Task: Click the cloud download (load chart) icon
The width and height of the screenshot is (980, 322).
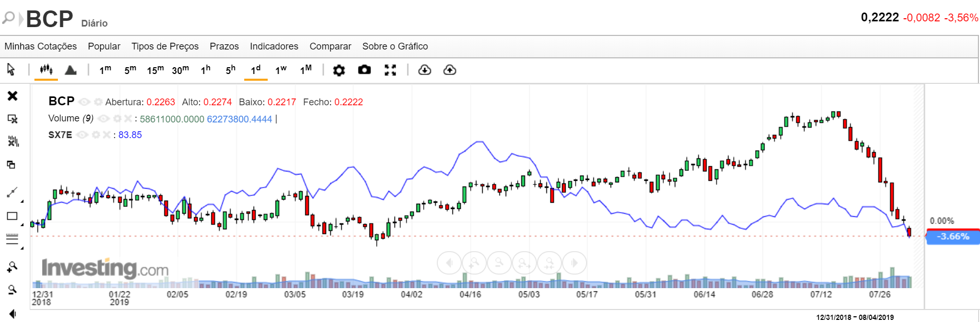Action: tap(425, 70)
